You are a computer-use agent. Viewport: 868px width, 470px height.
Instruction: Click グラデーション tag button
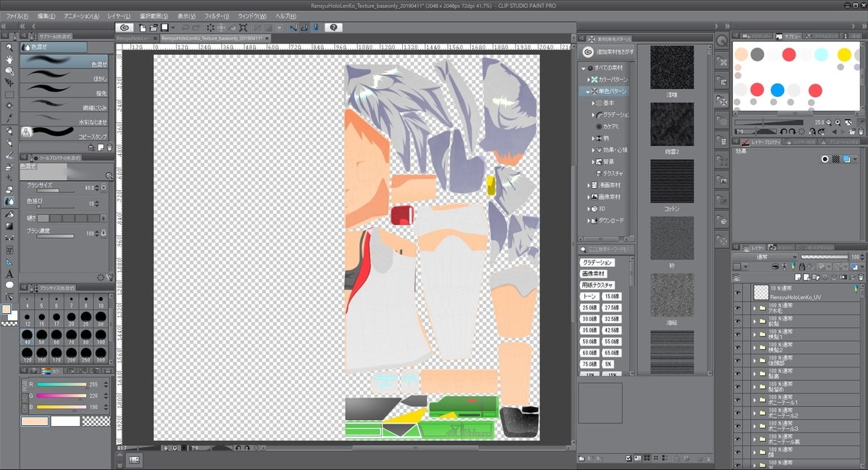[x=597, y=262]
